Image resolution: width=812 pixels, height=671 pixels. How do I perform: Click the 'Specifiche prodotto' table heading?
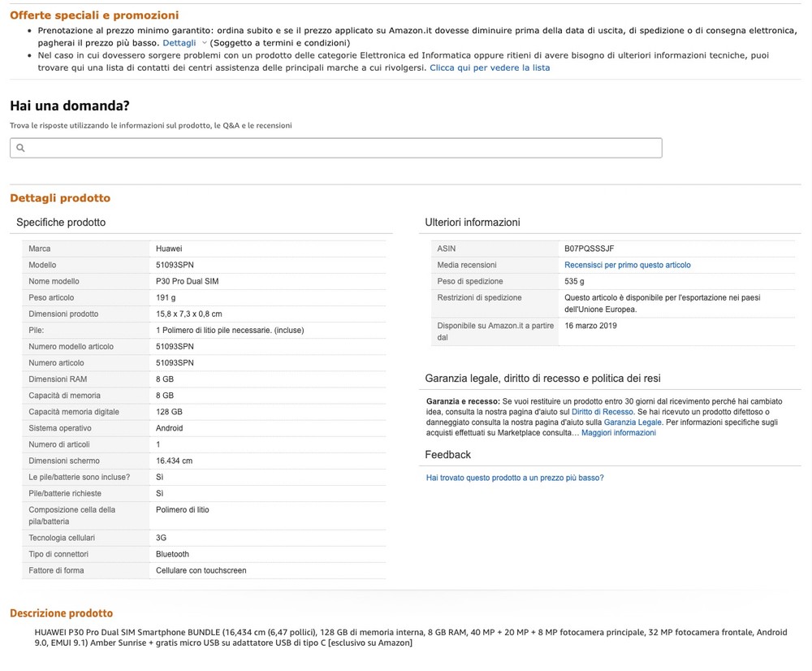(x=61, y=223)
